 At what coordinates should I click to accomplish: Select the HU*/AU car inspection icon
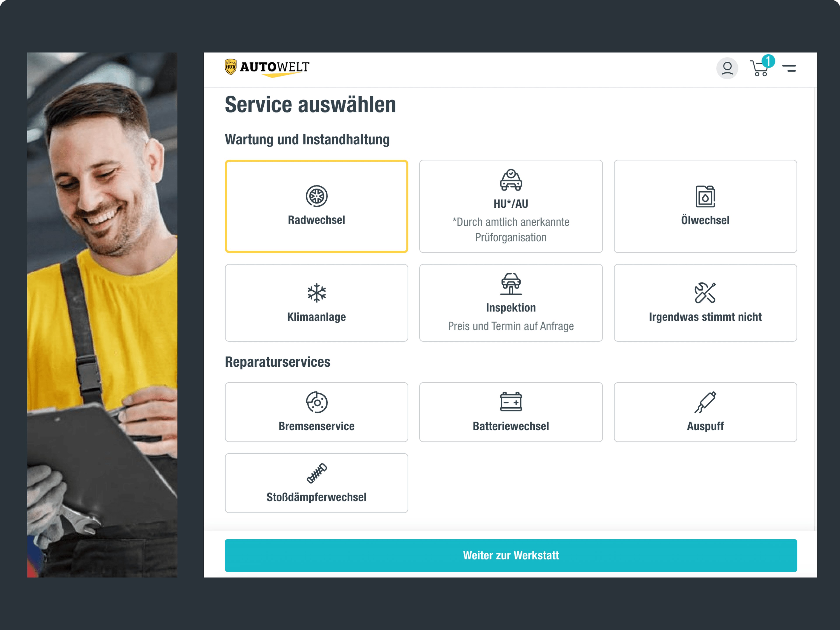(x=511, y=180)
